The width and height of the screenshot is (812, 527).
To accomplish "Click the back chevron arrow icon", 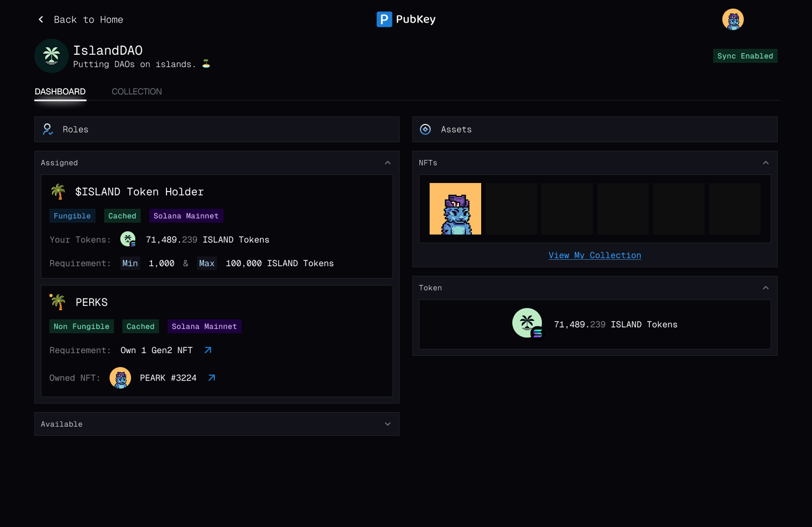I will pos(41,19).
